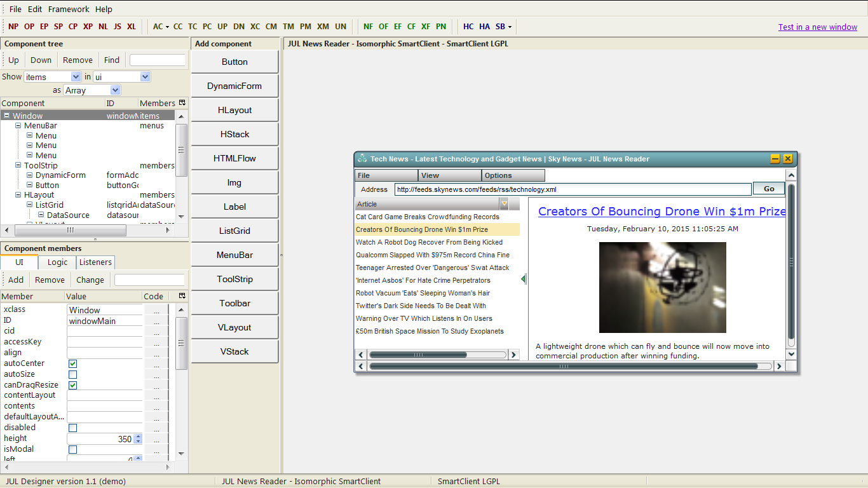Uncheck the autoCenter checkbox
This screenshot has height=488, width=868.
[72, 363]
